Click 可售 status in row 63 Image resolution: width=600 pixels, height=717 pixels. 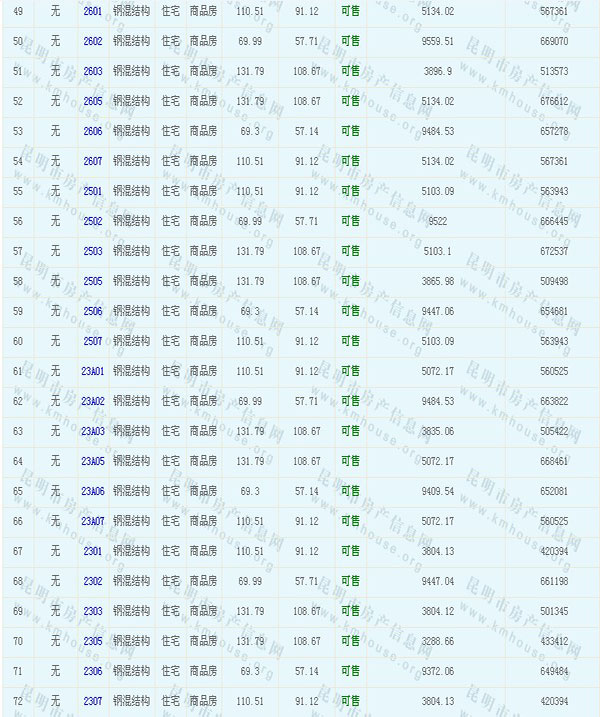pos(350,431)
